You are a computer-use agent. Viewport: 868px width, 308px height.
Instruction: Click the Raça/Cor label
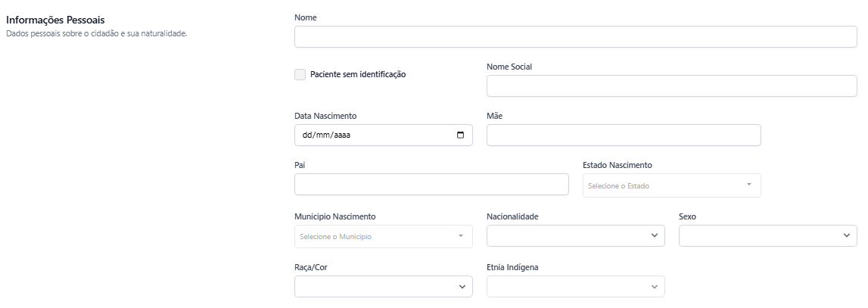pyautogui.click(x=311, y=267)
